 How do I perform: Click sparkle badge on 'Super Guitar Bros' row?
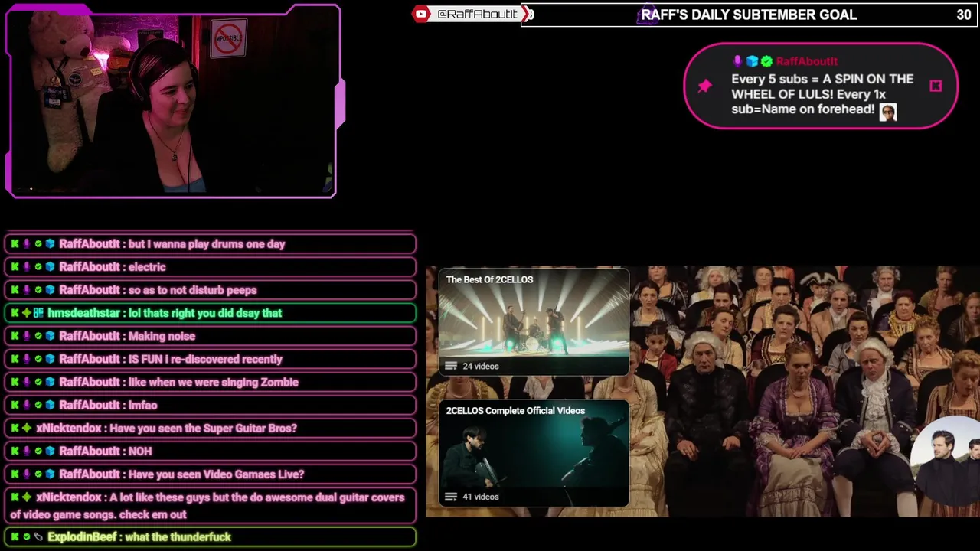click(27, 428)
